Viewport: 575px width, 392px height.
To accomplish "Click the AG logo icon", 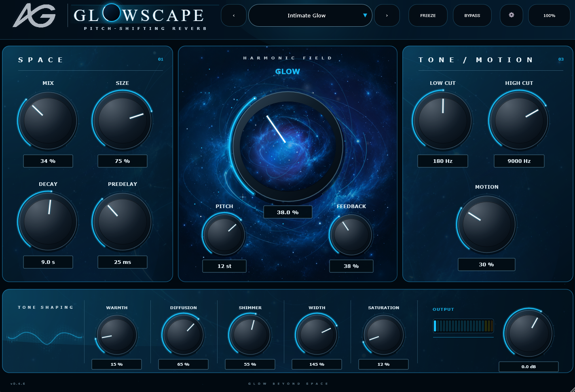I will (34, 15).
